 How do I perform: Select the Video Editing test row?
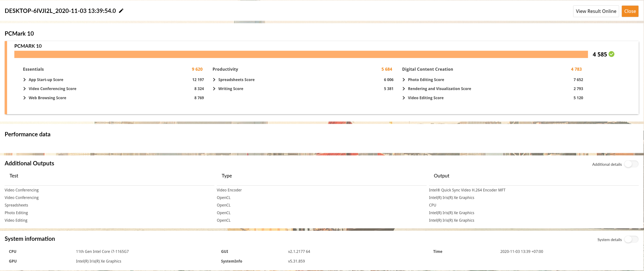click(x=16, y=220)
